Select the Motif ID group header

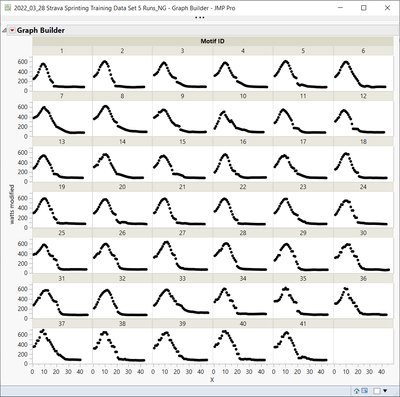(212, 41)
